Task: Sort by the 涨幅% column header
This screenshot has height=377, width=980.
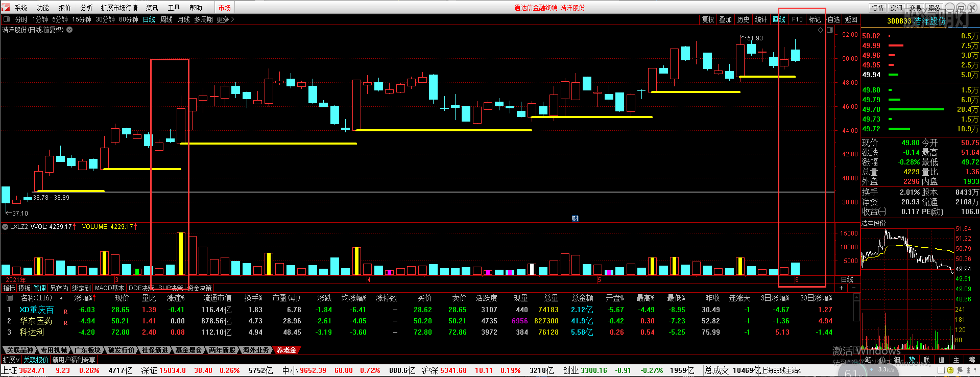Action: [85, 298]
